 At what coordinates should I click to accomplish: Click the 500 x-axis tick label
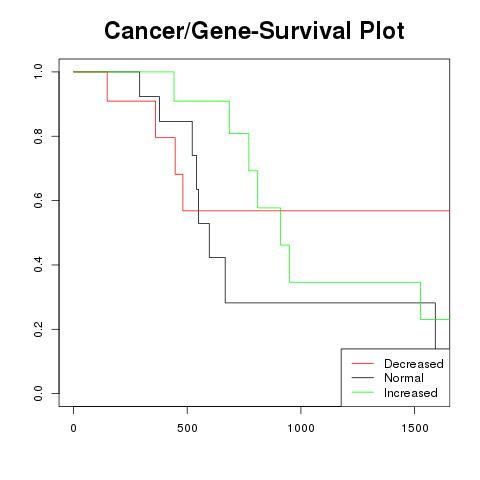pyautogui.click(x=187, y=428)
